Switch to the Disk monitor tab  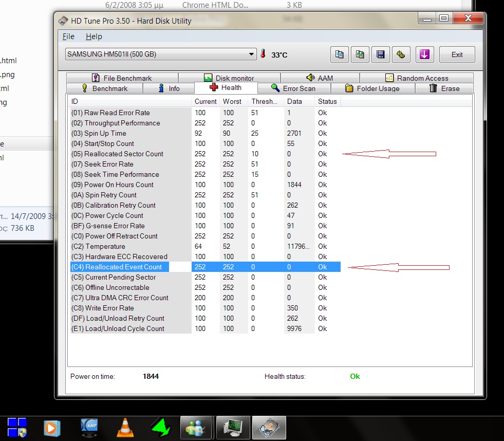click(x=229, y=78)
